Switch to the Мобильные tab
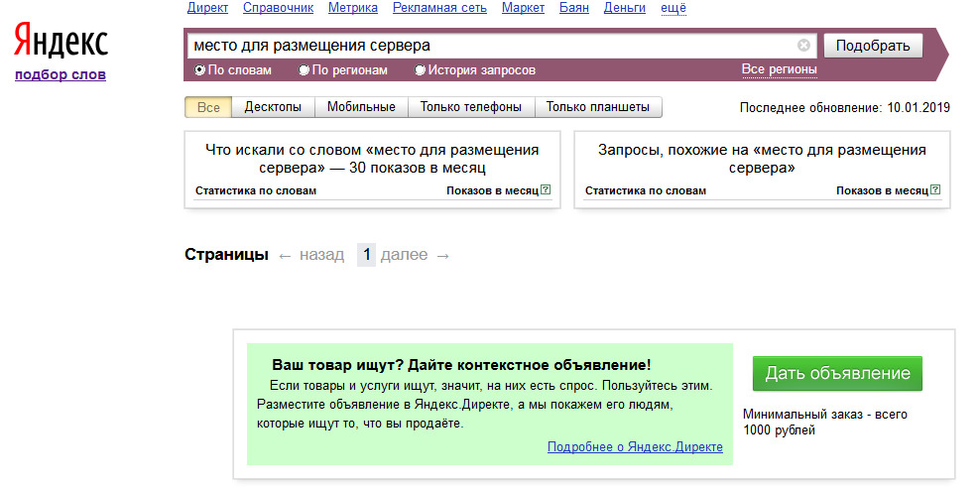Screen dimensions: 980x489 click(x=361, y=107)
